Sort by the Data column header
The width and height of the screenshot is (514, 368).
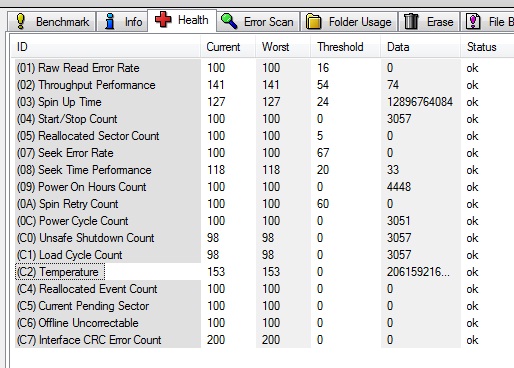pyautogui.click(x=421, y=47)
